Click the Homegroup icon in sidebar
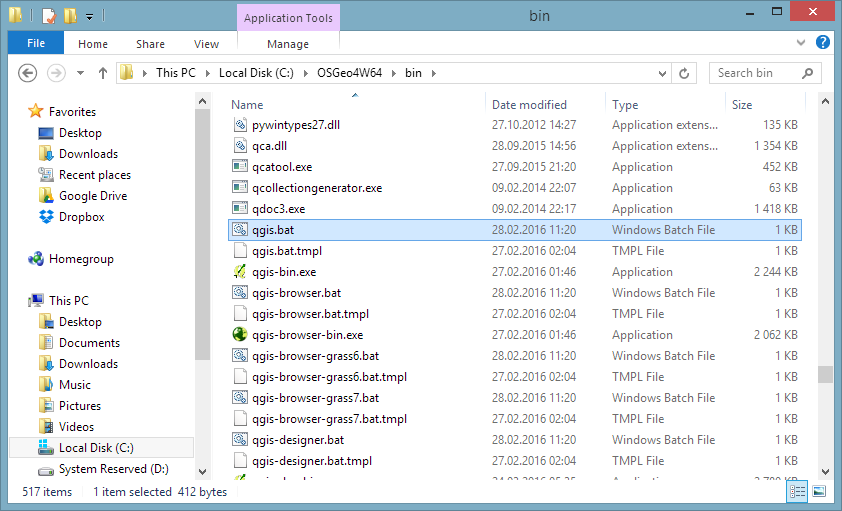 [x=36, y=259]
